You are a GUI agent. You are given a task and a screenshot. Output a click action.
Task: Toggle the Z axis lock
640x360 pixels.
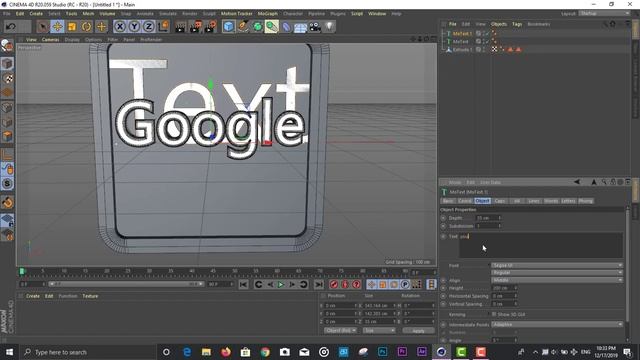click(x=149, y=27)
